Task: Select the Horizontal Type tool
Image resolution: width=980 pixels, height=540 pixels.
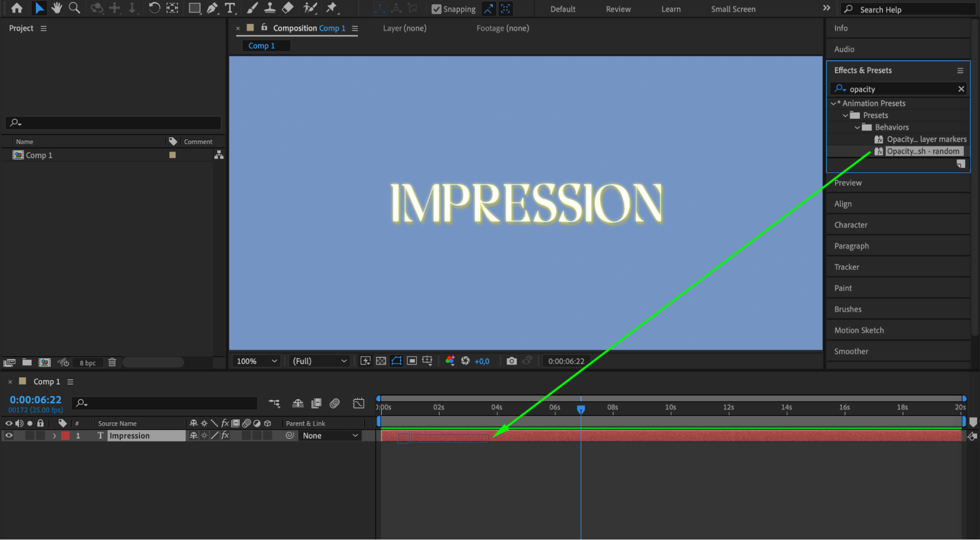Action: [x=229, y=8]
